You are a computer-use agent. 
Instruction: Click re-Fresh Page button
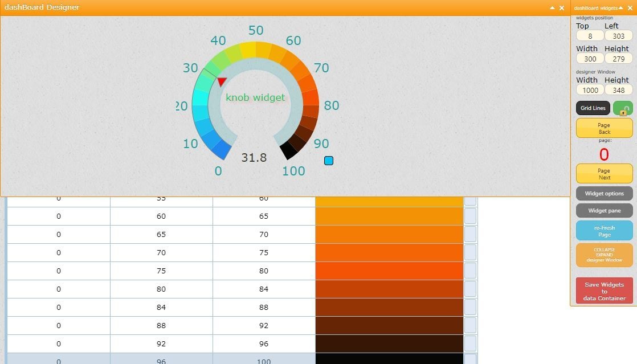point(604,231)
